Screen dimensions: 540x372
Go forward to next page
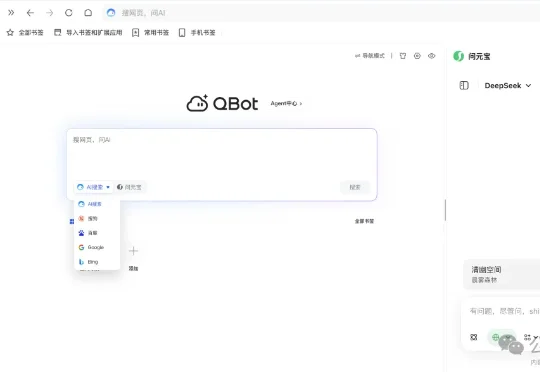50,13
